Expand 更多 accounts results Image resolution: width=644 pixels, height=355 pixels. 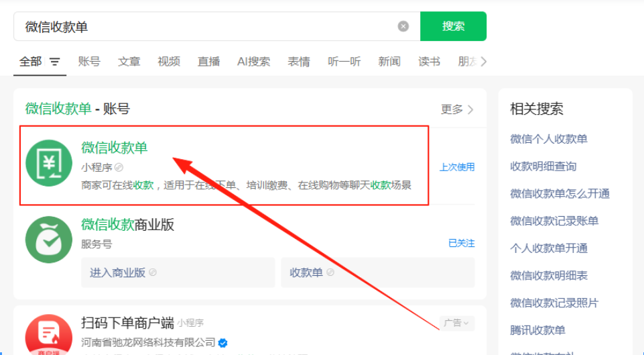coord(457,109)
